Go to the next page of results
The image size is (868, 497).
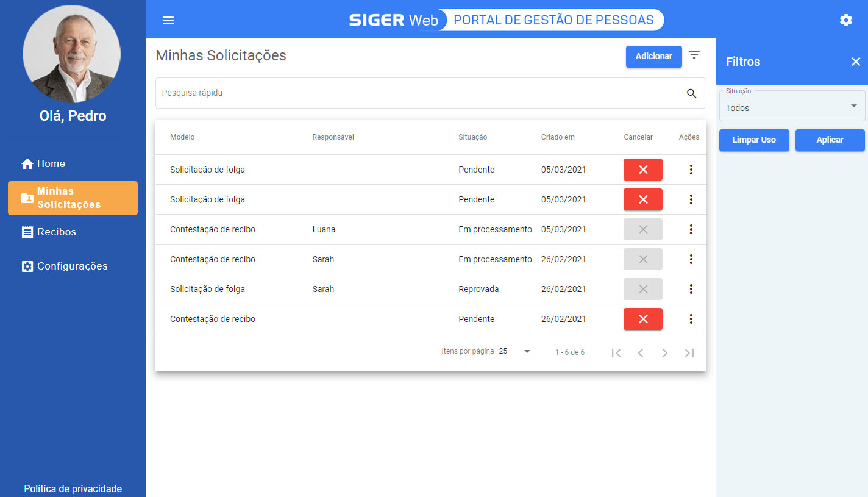click(x=665, y=353)
